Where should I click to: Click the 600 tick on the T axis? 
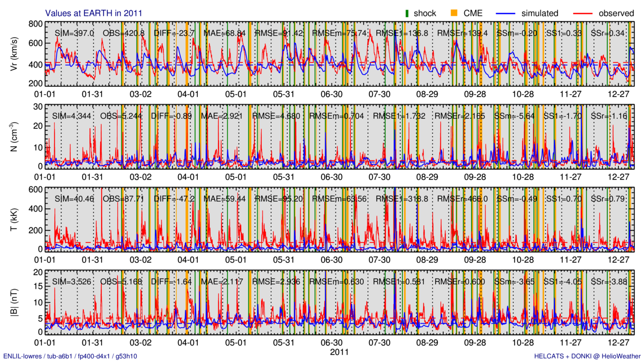pyautogui.click(x=34, y=189)
